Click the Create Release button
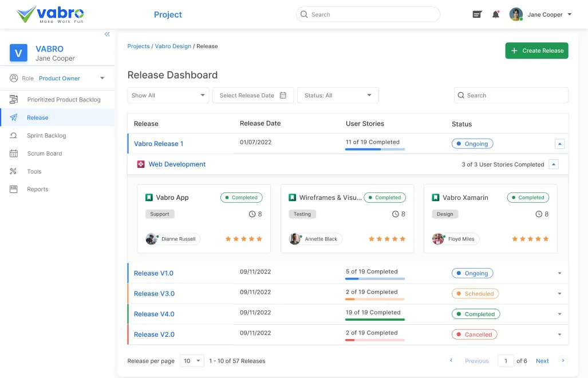This screenshot has width=588, height=378. 536,50
